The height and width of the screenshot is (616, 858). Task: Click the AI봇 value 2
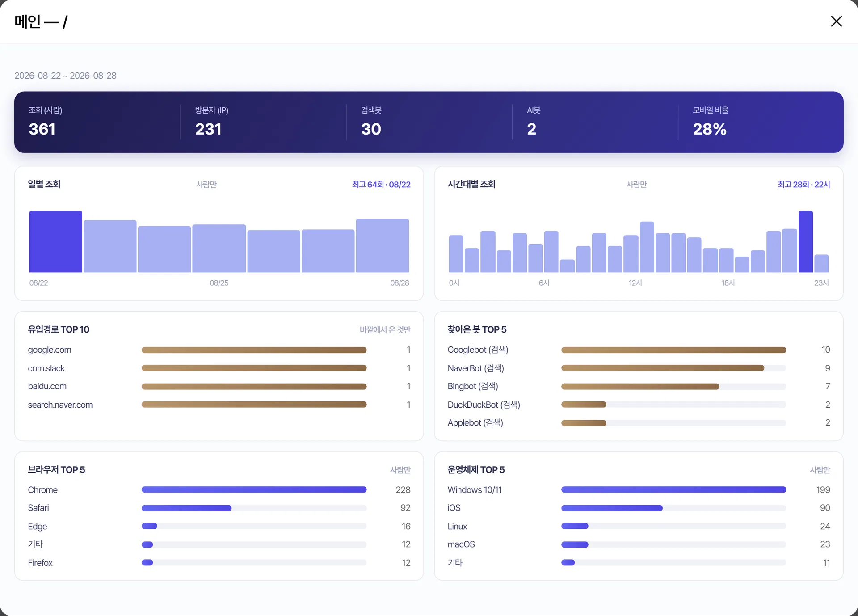pos(531,129)
